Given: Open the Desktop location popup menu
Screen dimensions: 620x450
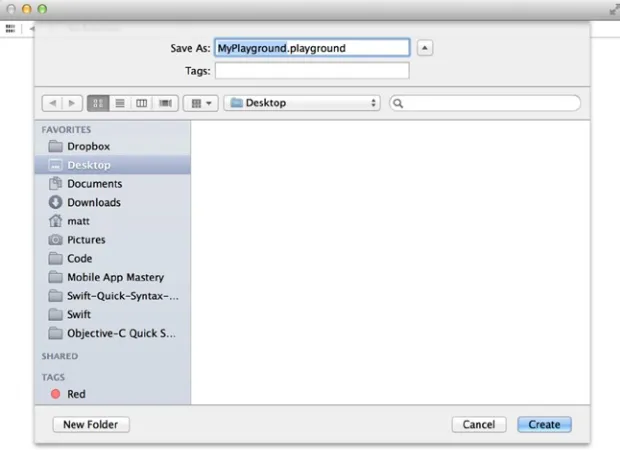Looking at the screenshot, I should pyautogui.click(x=302, y=103).
